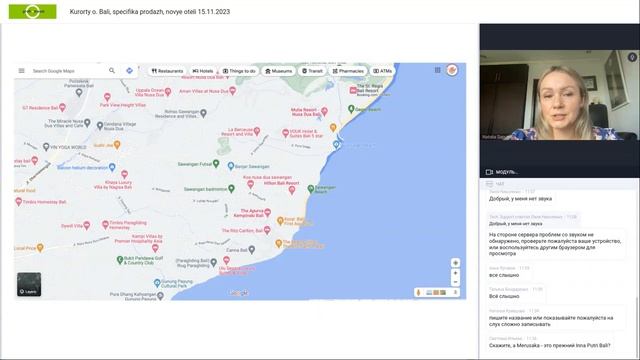Click the Bukit Pandawa Golf pin
The height and width of the screenshot is (360, 640).
[x=120, y=260]
